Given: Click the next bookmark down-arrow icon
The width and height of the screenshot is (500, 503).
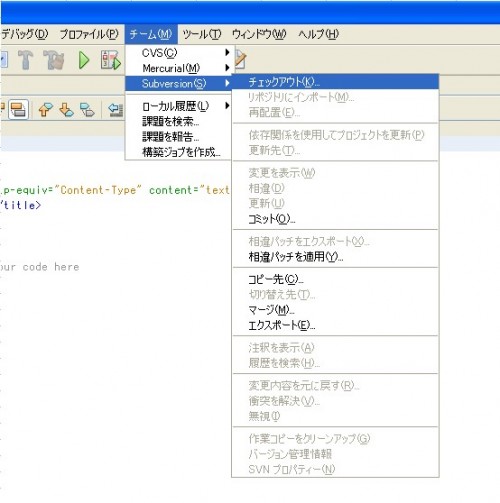Looking at the screenshot, I should tap(66, 109).
